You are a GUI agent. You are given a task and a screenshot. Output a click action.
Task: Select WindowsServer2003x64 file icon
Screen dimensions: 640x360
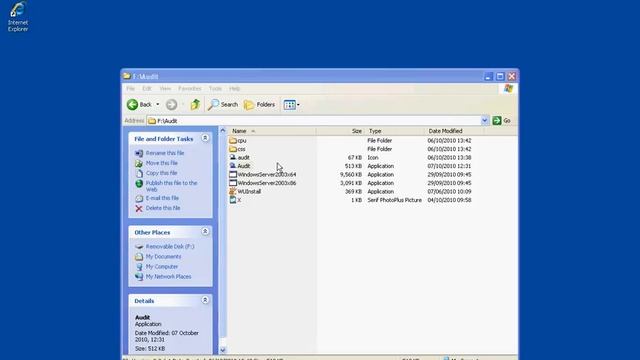(233, 175)
